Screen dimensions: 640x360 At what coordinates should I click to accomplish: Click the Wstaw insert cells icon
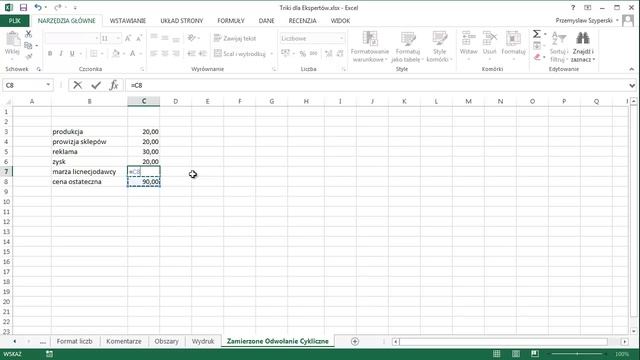click(468, 38)
